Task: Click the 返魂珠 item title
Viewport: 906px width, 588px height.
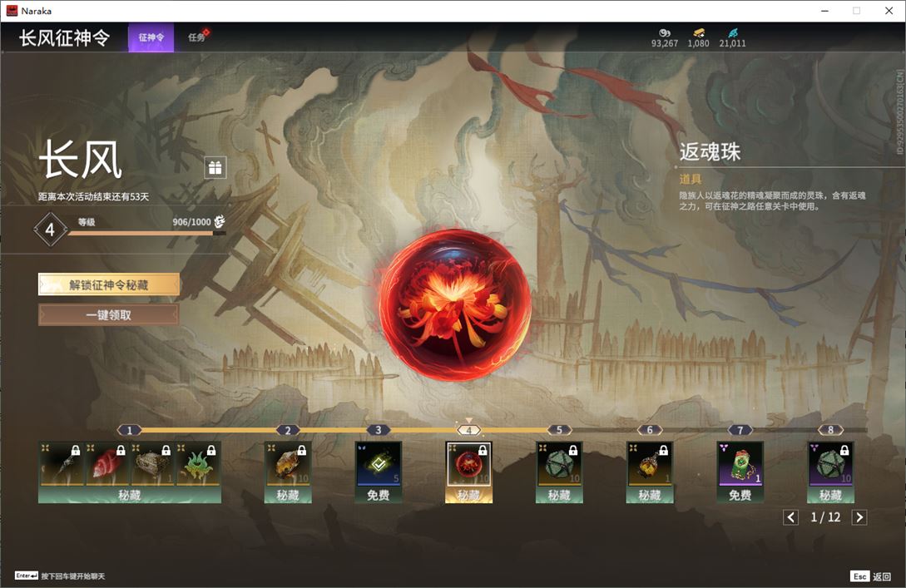Action: [710, 152]
